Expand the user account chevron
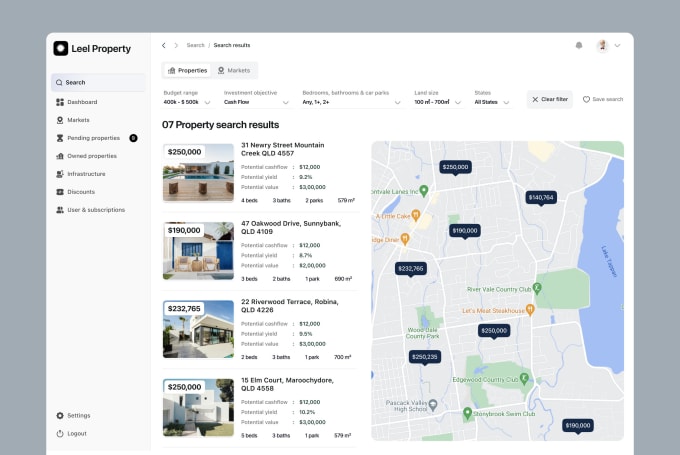 coord(617,45)
